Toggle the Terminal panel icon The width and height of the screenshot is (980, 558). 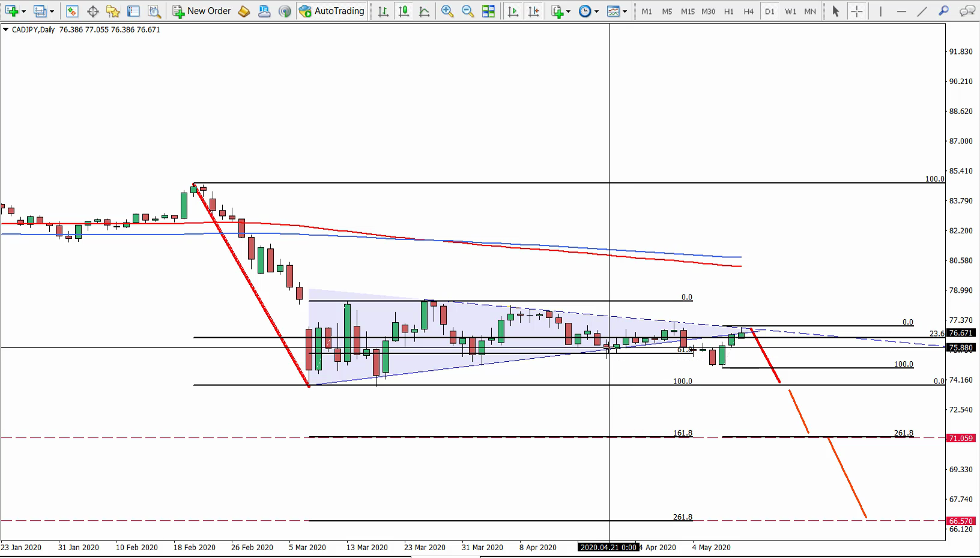pyautogui.click(x=133, y=11)
